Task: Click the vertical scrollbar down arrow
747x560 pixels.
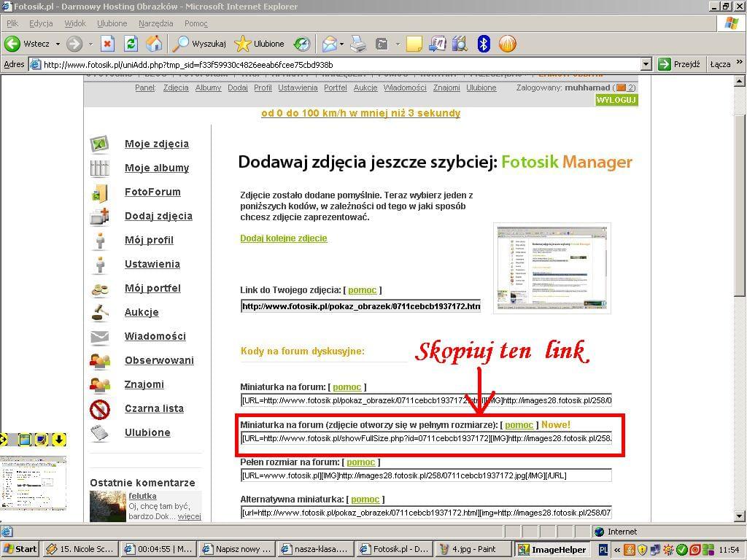Action: tap(740, 516)
